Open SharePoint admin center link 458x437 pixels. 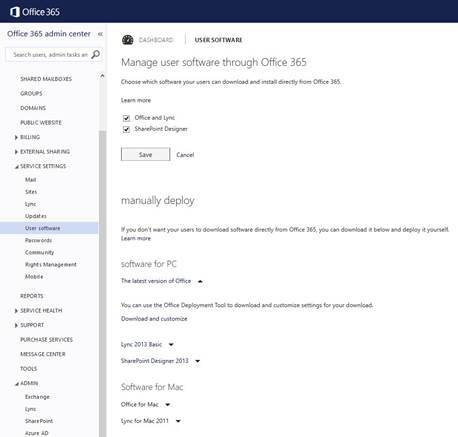[39, 421]
